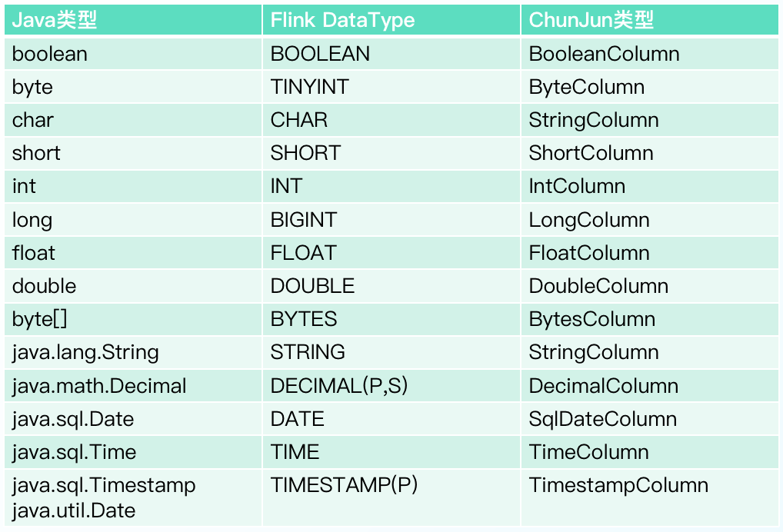Select the java.sql.Time cell

[x=74, y=452]
